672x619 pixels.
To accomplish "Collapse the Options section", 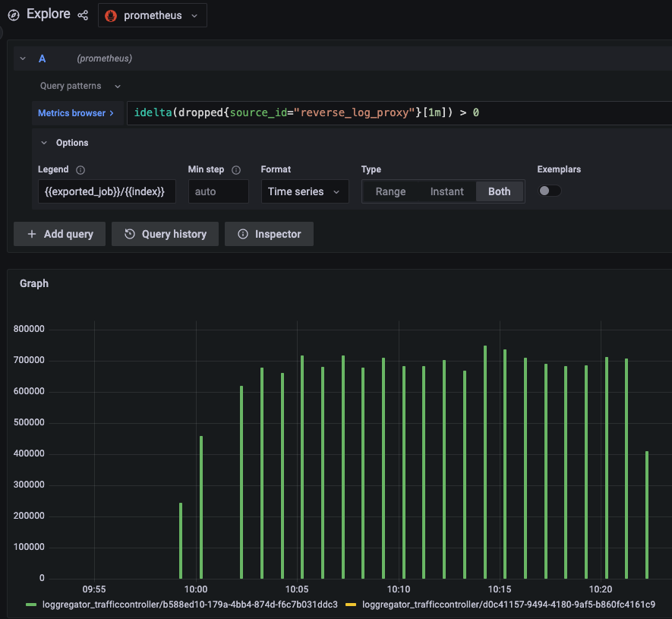I will (x=43, y=143).
